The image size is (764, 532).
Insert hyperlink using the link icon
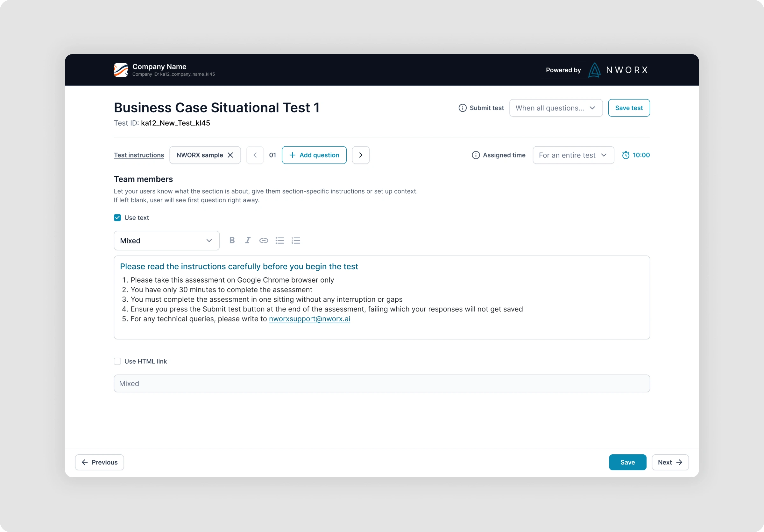264,241
